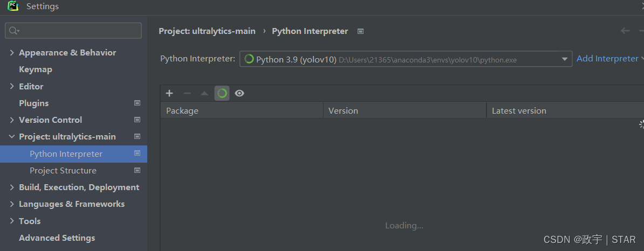Click the project-level icon next to Plugins
Viewport: 644px width, 251px height.
(x=138, y=103)
